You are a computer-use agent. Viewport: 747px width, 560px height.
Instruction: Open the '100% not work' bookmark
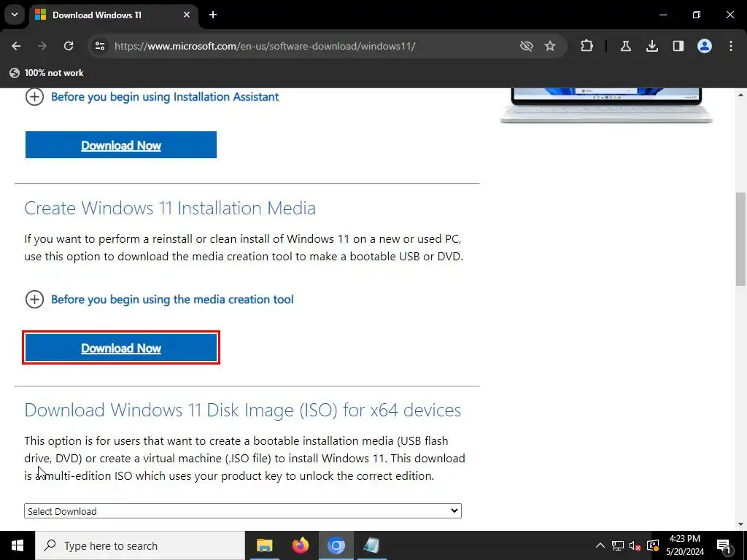coord(47,73)
